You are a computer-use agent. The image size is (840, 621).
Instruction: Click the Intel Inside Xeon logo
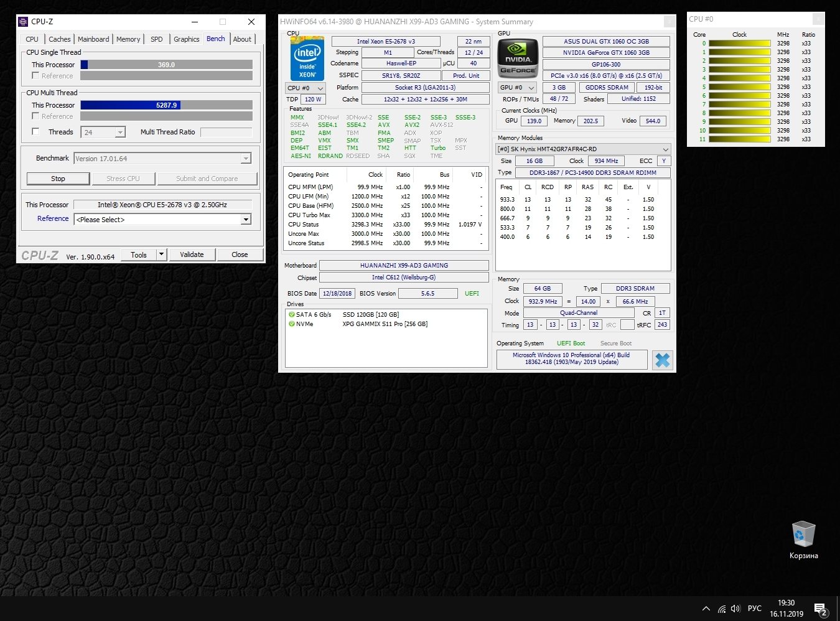(x=307, y=58)
